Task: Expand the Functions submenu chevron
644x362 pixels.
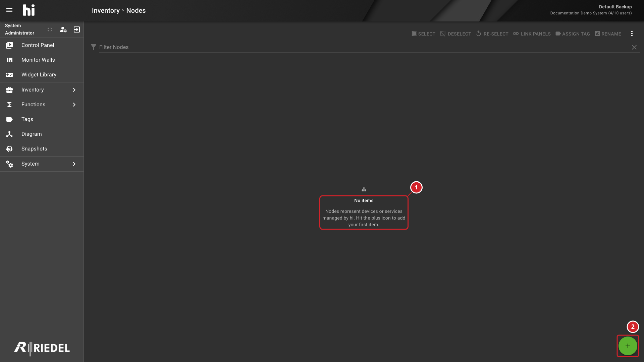Action: coord(74,105)
